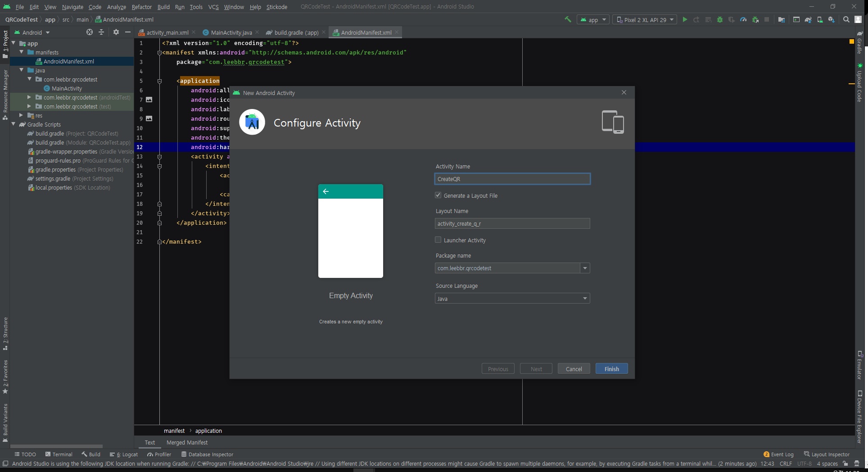The height and width of the screenshot is (472, 868).
Task: Click the Finish button
Action: pyautogui.click(x=611, y=368)
